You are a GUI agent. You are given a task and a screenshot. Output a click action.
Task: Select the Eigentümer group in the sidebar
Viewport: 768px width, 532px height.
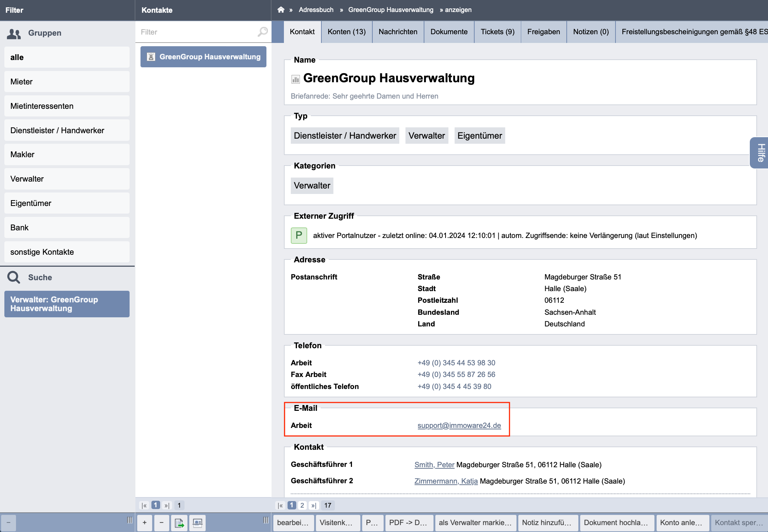(67, 203)
